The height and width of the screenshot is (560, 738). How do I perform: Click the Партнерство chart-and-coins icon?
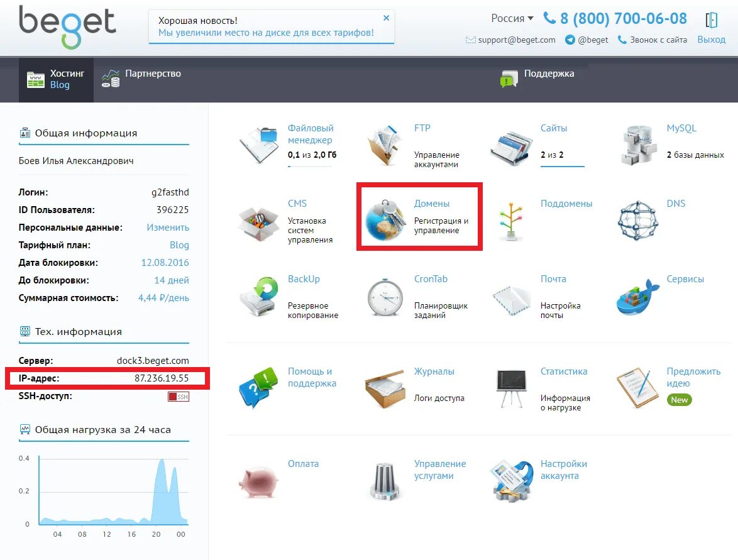tap(111, 79)
